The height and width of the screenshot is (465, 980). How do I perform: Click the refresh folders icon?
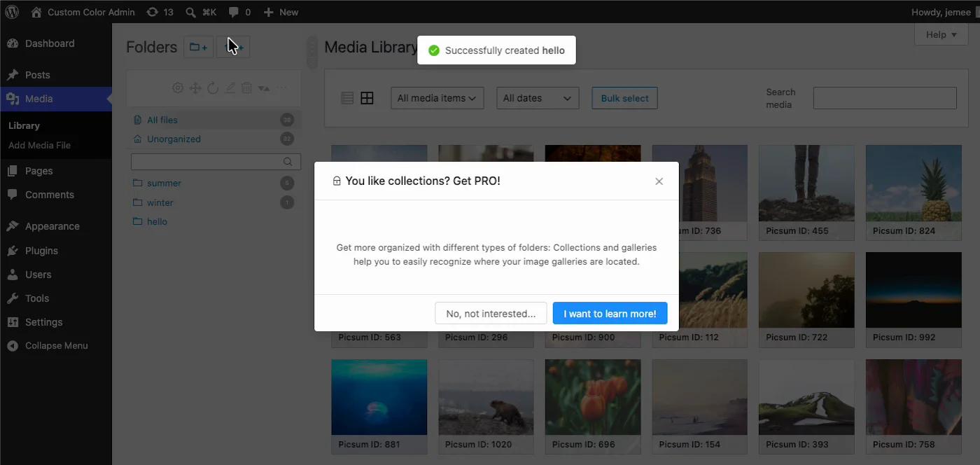point(213,88)
